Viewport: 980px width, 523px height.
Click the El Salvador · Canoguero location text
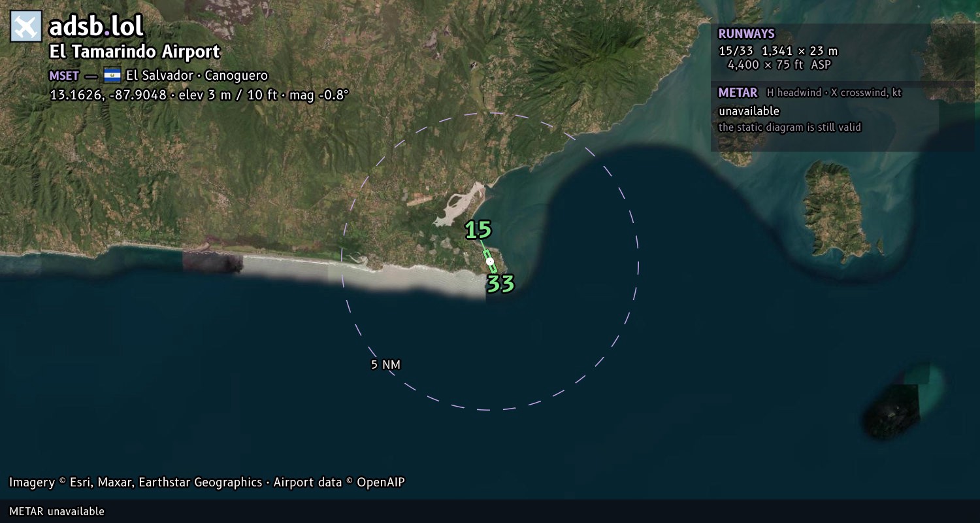point(197,76)
